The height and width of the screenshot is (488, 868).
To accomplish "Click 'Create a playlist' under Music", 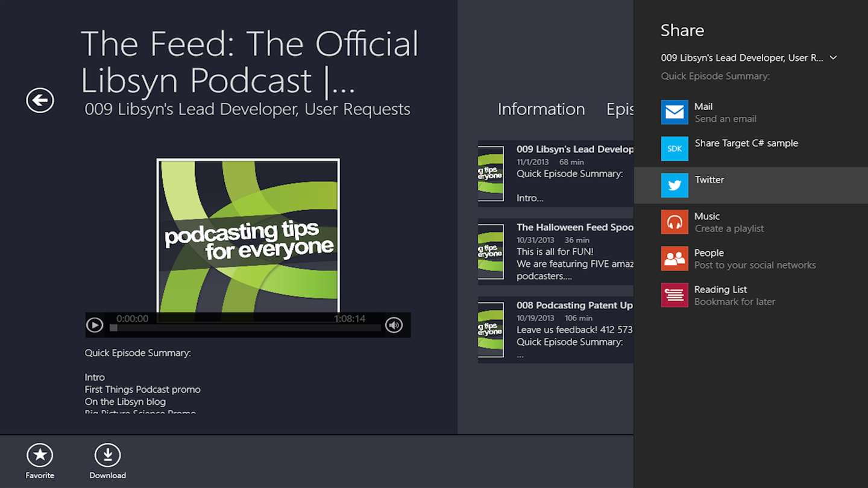I will pos(729,228).
